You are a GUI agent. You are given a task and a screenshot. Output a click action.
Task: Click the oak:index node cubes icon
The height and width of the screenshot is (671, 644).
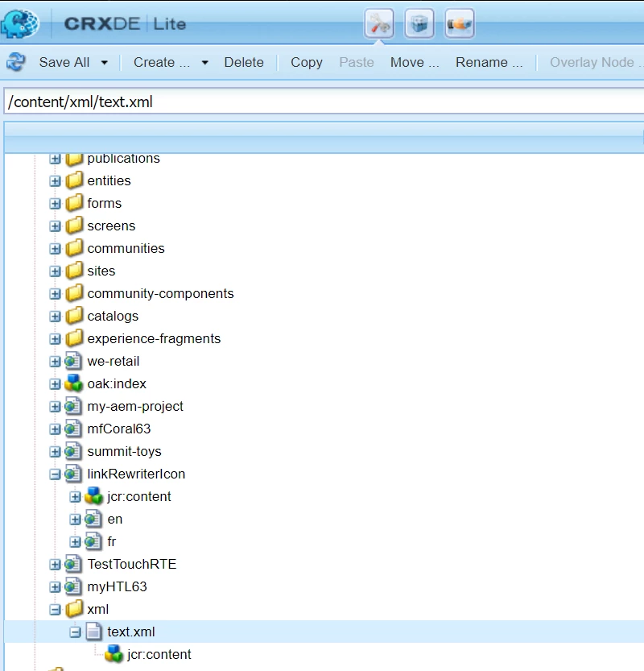tap(73, 383)
